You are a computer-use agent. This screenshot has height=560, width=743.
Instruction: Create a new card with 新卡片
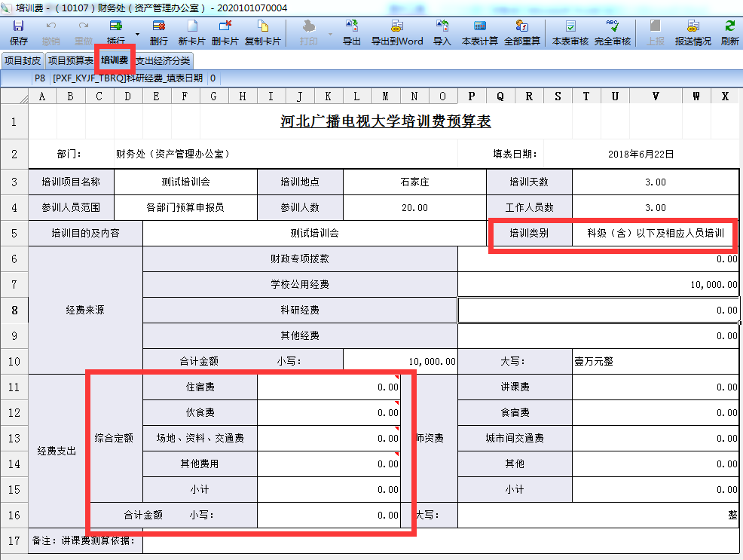(x=191, y=32)
